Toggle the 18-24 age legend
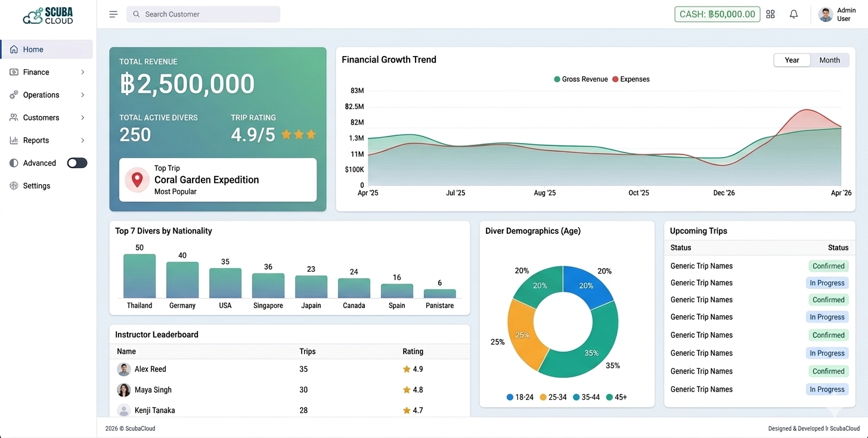 (520, 397)
